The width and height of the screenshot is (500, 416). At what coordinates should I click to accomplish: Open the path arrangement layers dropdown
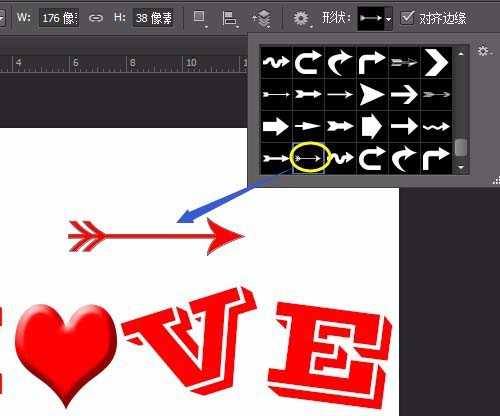(262, 18)
